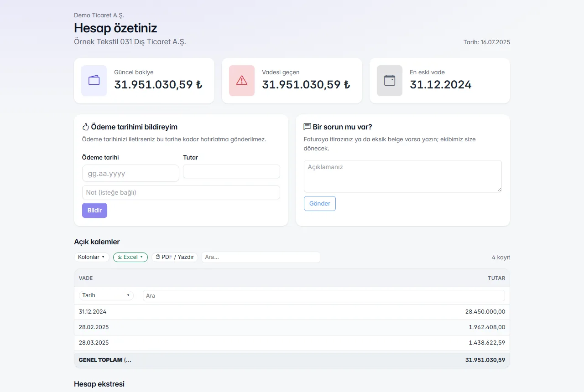
Task: Click the thumbs-up icon near Ödeme tarihimi bildireyim
Action: 85,127
